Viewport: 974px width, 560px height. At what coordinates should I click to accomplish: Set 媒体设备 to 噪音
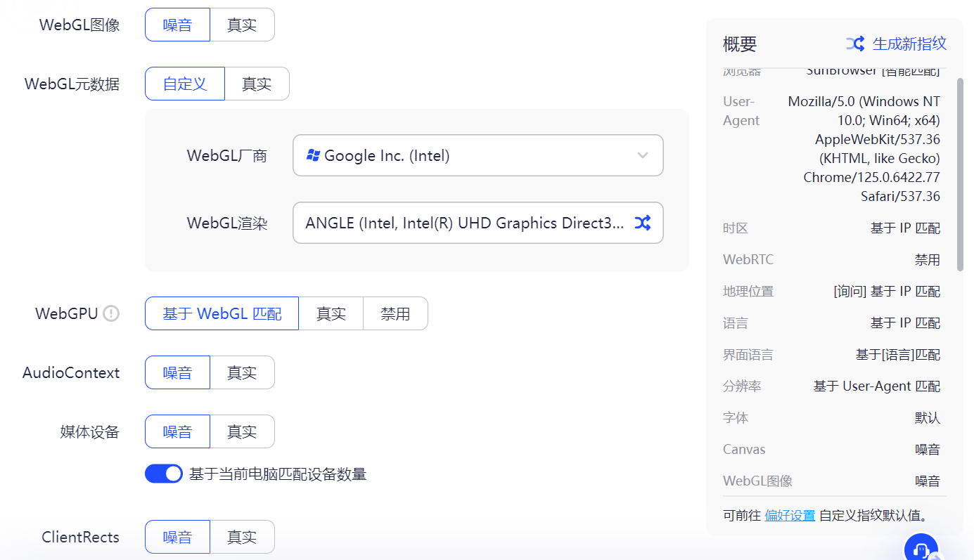[177, 431]
